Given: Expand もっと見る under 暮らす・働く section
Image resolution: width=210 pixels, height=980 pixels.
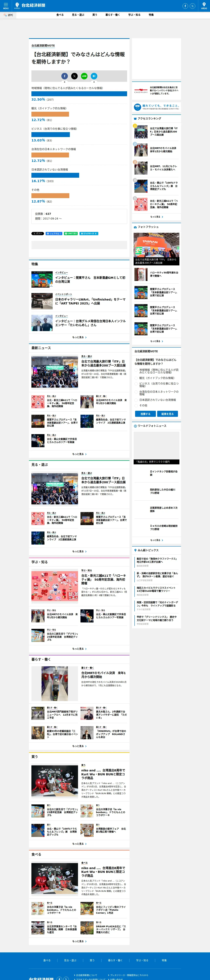Looking at the screenshot, I should 79,746.
